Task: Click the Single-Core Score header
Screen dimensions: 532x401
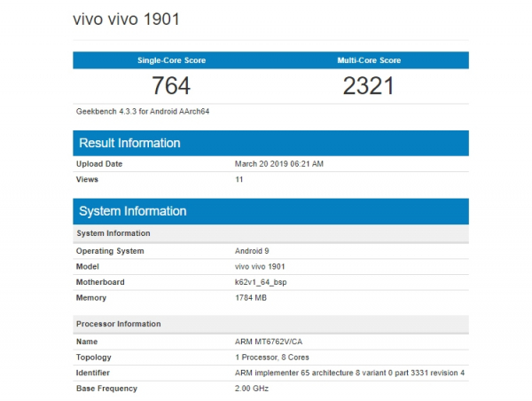Action: click(171, 60)
